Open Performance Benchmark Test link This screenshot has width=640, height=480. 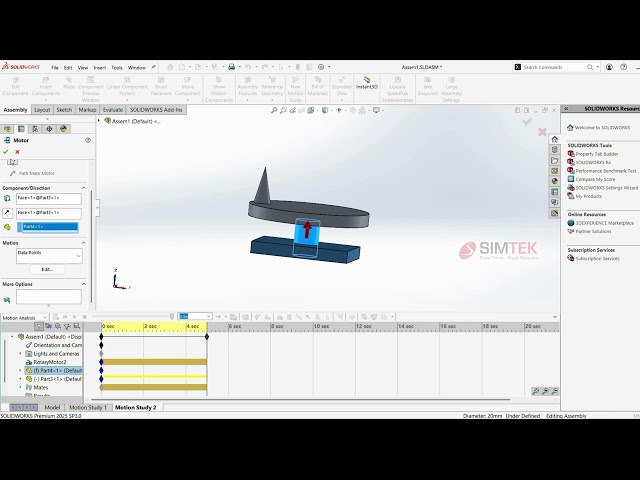pos(606,171)
